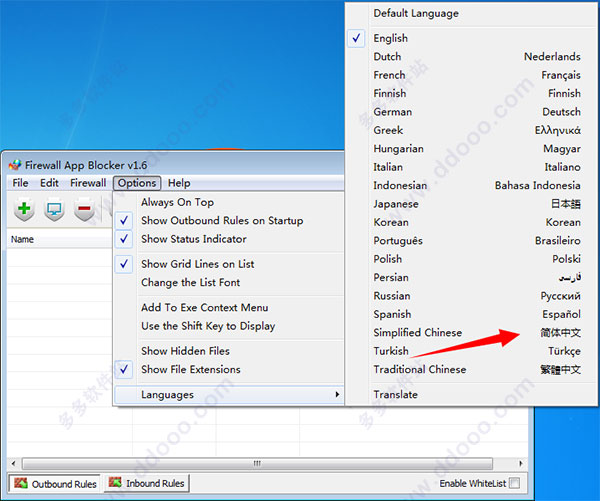Image resolution: width=600 pixels, height=501 pixels.
Task: Open the File menu
Action: click(20, 183)
